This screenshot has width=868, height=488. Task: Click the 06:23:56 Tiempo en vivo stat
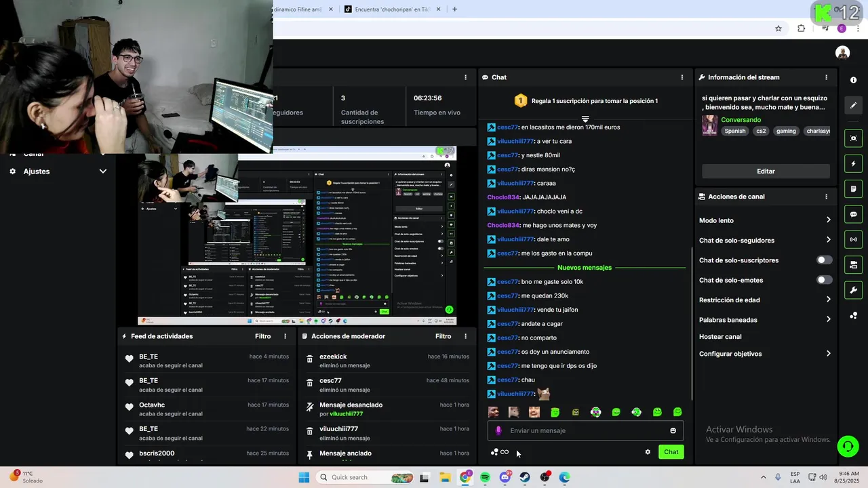(437, 107)
